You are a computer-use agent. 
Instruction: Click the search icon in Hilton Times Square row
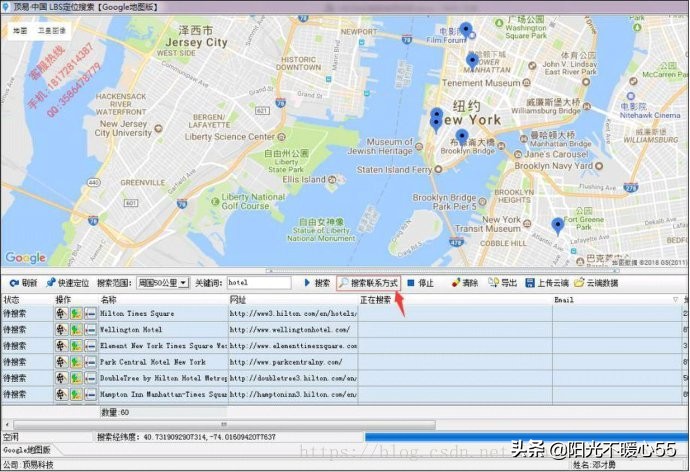(x=61, y=314)
